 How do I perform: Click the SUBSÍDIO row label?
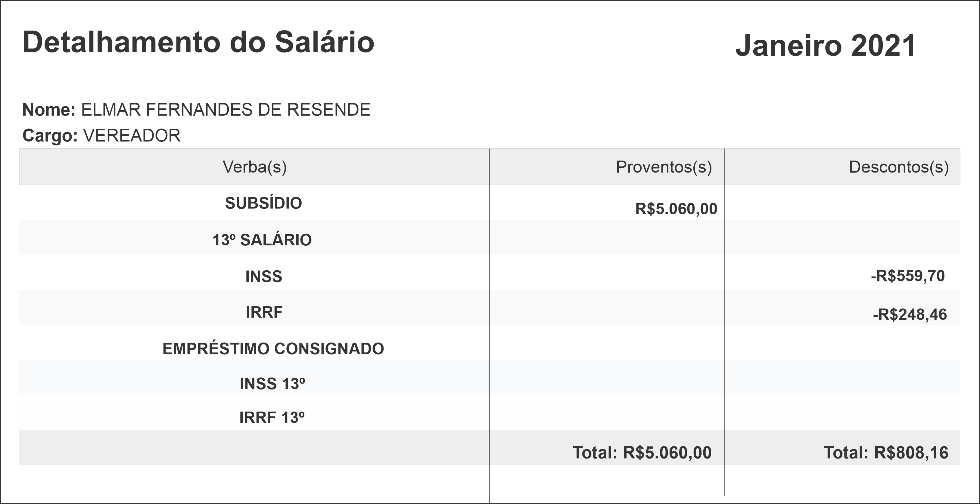click(263, 203)
